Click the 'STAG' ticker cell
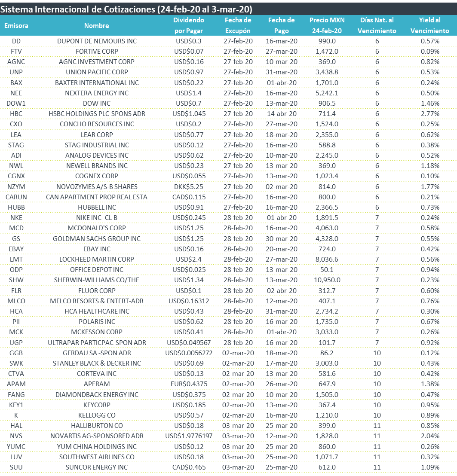This screenshot has width=457, height=476. tap(16, 145)
